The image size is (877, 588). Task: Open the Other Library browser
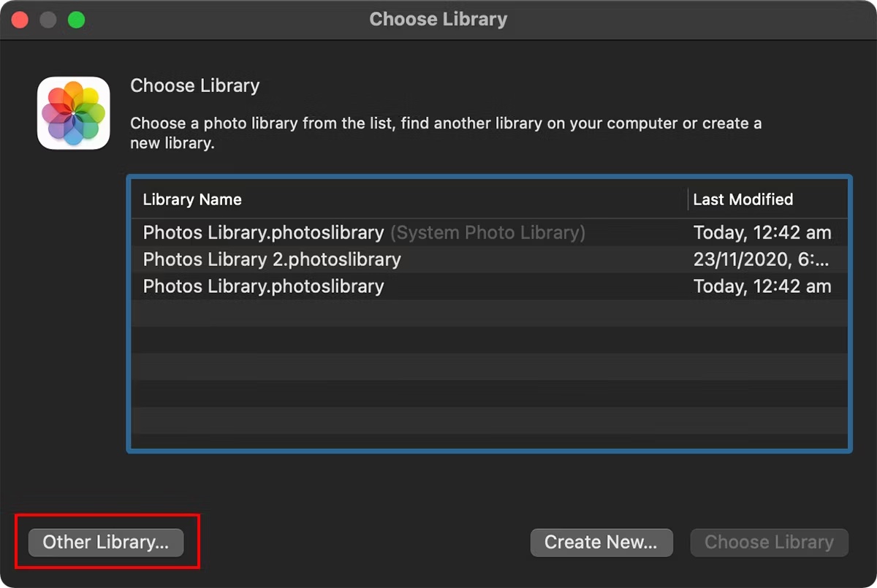[105, 542]
